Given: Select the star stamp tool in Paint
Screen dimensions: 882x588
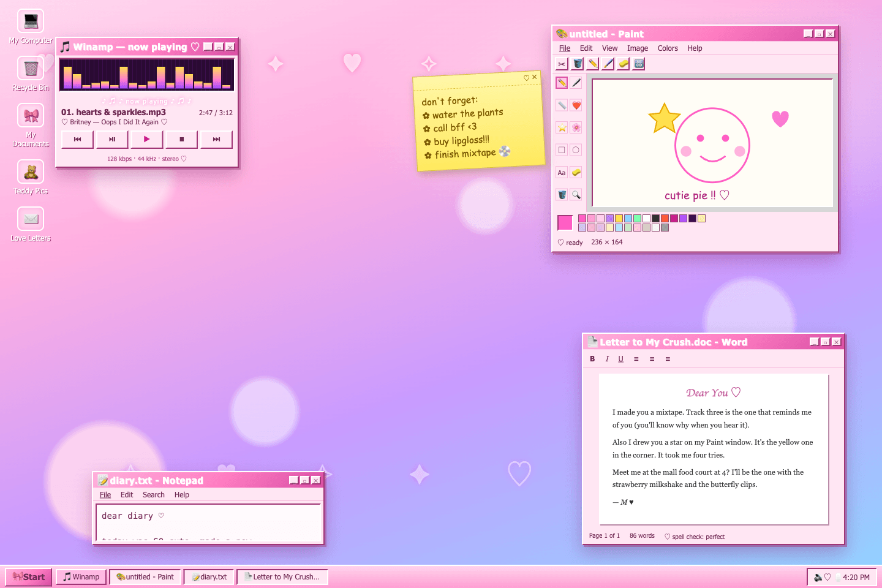Looking at the screenshot, I should [x=562, y=127].
